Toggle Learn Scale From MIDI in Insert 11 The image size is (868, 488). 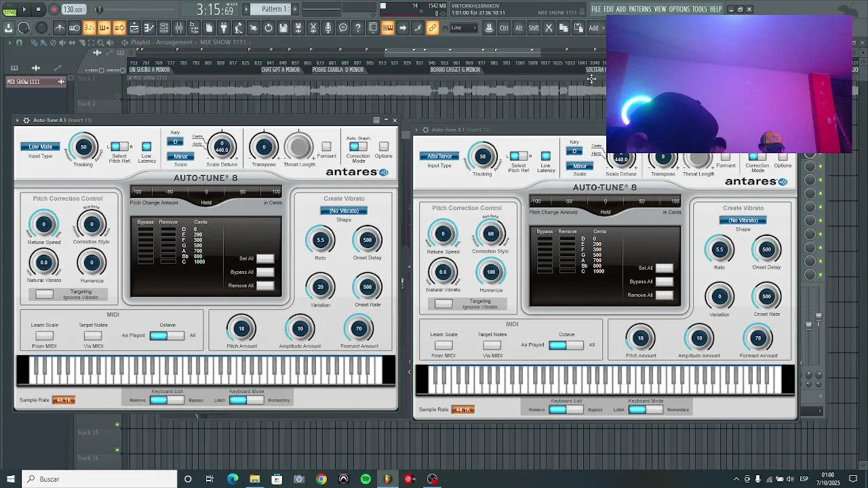click(44, 335)
